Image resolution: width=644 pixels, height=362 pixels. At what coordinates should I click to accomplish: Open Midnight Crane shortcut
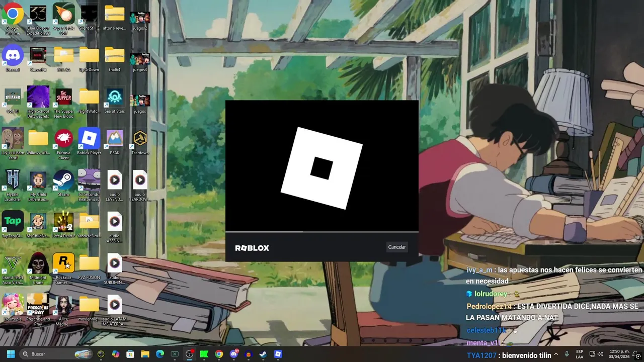pos(38,269)
